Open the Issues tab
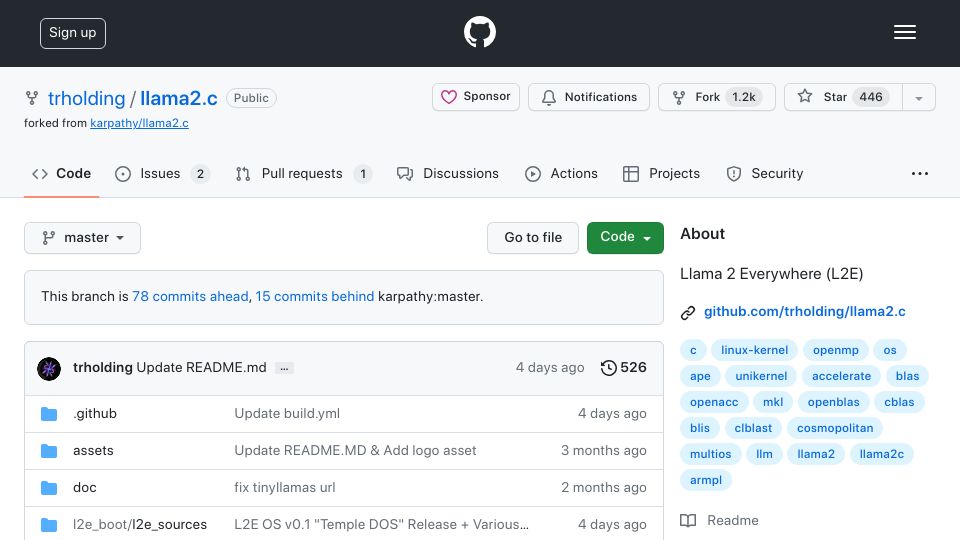 (x=162, y=174)
